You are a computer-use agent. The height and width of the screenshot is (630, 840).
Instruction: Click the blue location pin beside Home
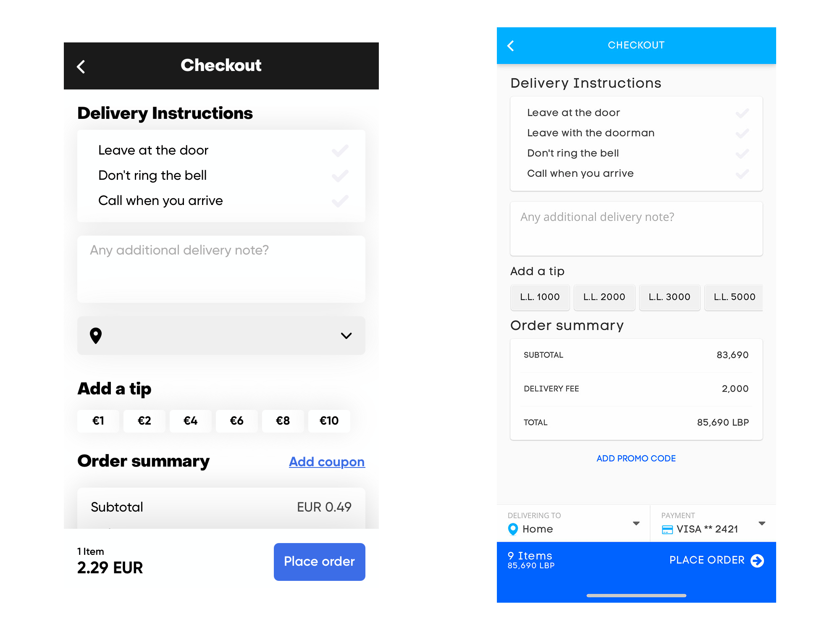513,529
